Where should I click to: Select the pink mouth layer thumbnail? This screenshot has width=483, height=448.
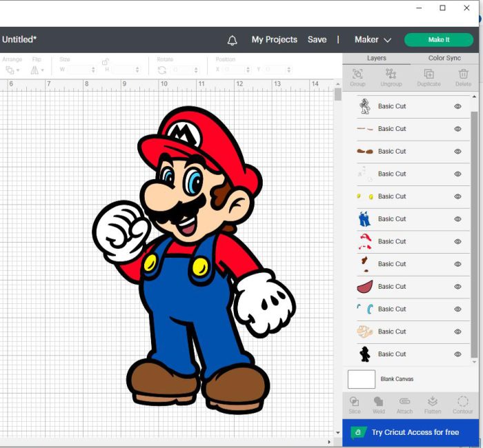(x=365, y=287)
